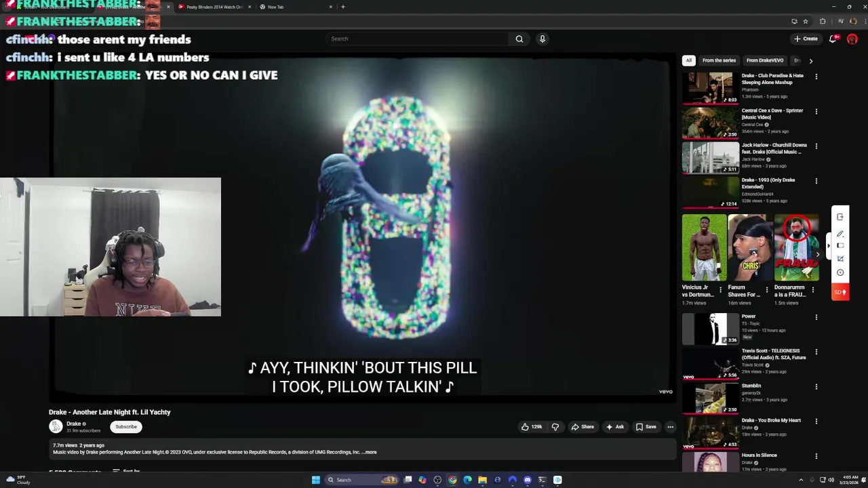
Task: Open Windows Start menu
Action: pyautogui.click(x=316, y=480)
